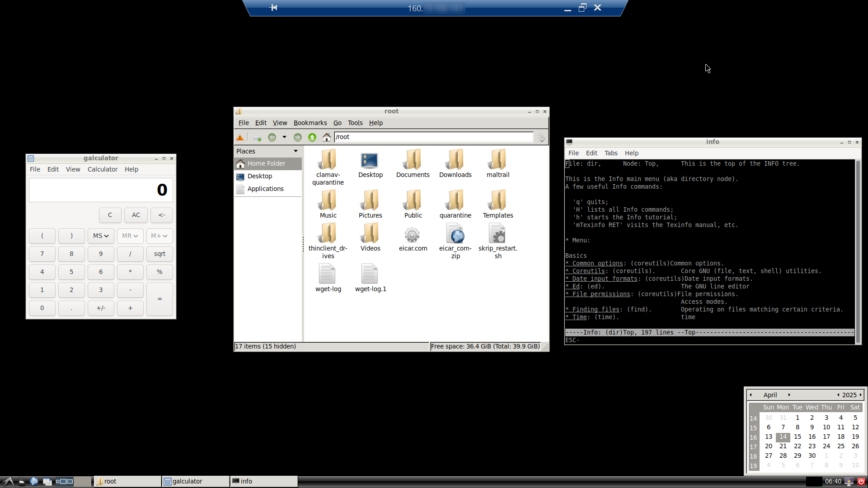Select the Templates folder icon
Image resolution: width=868 pixels, height=488 pixels.
[498, 200]
